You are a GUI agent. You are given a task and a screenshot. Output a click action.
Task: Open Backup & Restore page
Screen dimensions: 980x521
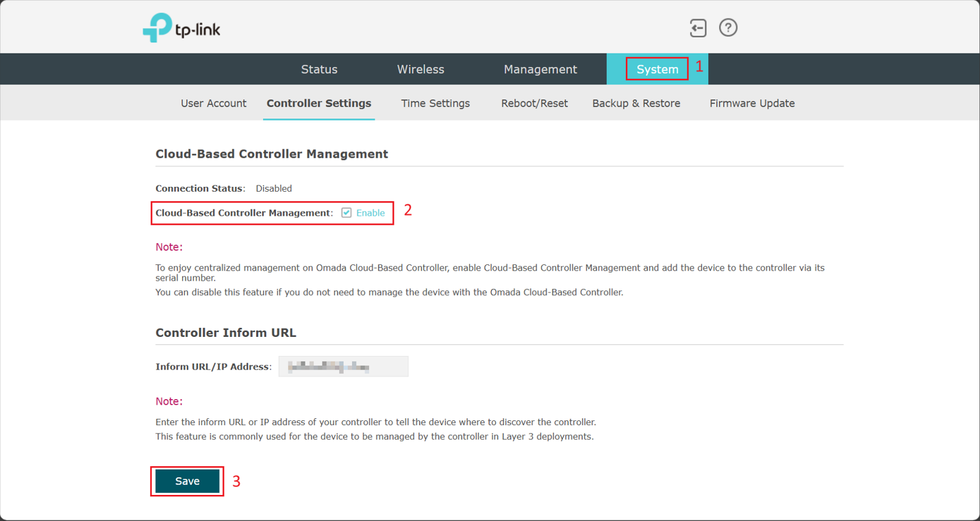click(636, 103)
